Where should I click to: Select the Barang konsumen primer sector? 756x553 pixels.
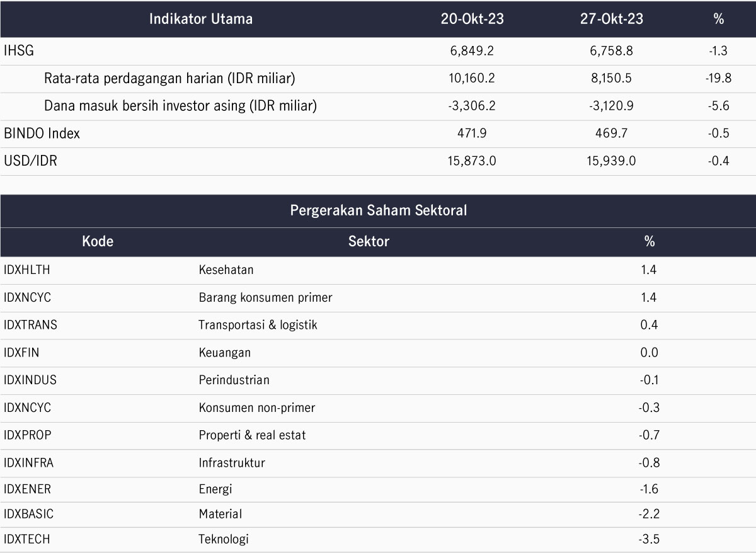[x=265, y=297]
